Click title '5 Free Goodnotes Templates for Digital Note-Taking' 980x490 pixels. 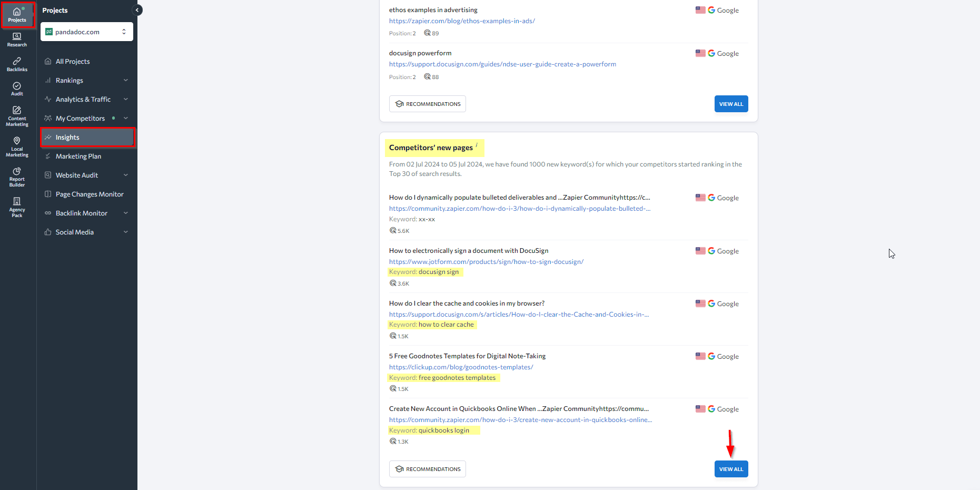467,356
